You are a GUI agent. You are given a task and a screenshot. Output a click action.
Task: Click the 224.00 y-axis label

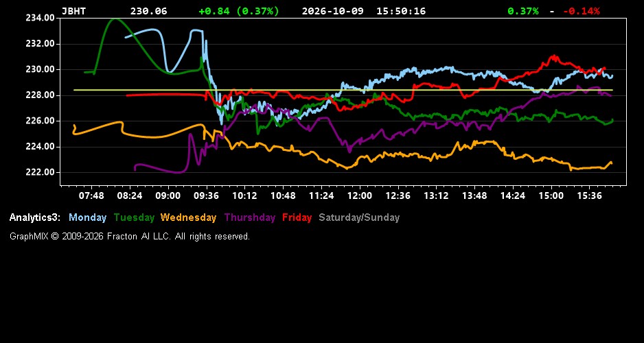coord(40,147)
